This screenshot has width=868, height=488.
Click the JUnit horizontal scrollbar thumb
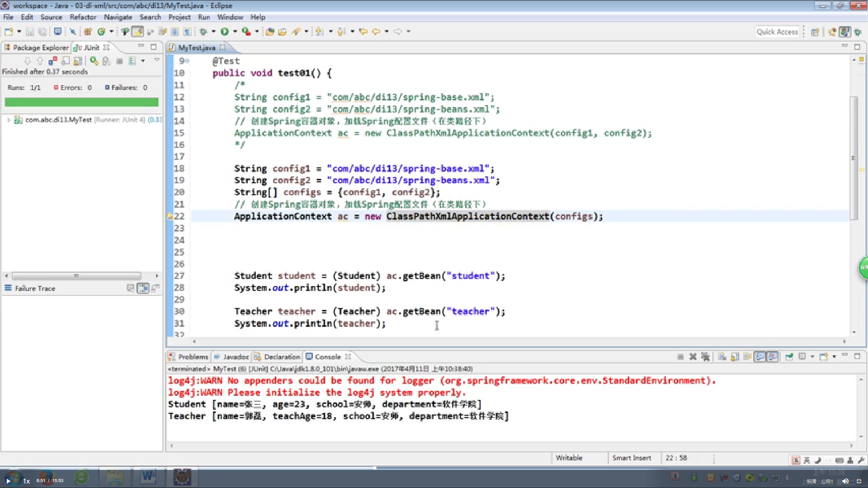pos(76,276)
